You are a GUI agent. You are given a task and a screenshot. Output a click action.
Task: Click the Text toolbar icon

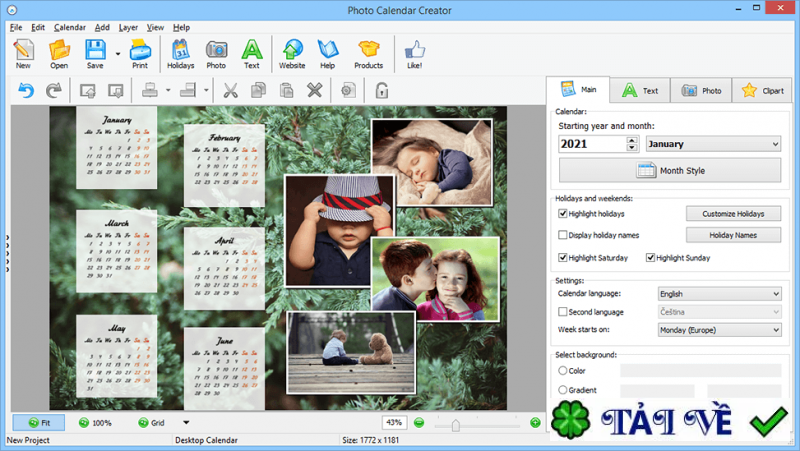tap(252, 52)
